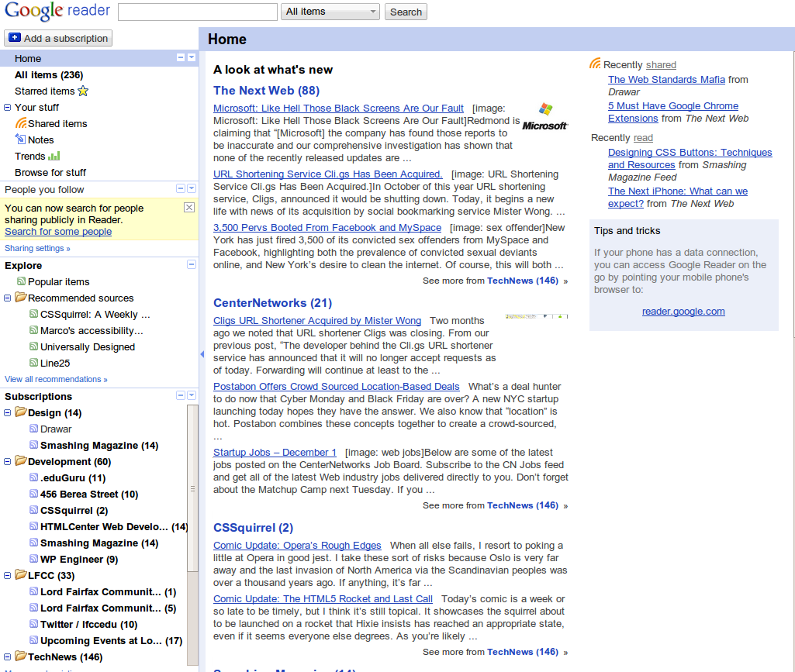Click the Microsoft logo thumbnail

[x=544, y=116]
